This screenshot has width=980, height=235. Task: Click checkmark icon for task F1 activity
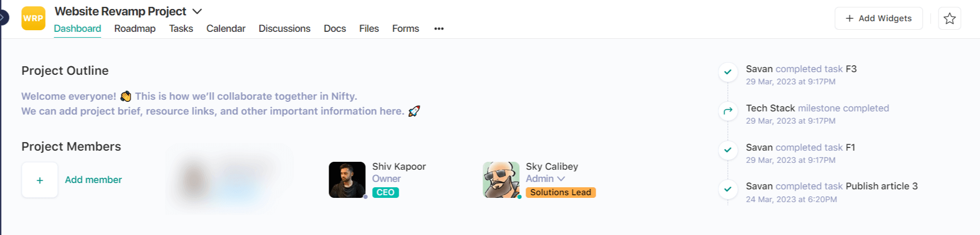pyautogui.click(x=728, y=150)
